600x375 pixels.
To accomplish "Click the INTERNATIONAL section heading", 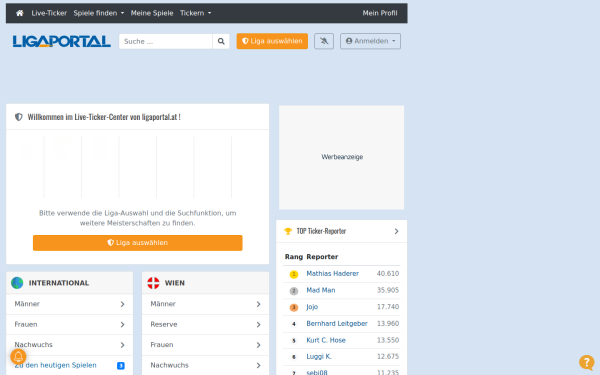I will coord(59,283).
